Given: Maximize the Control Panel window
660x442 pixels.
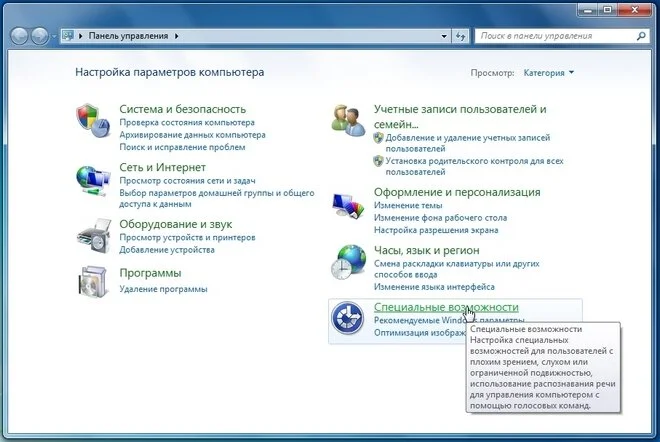Looking at the screenshot, I should pos(607,10).
